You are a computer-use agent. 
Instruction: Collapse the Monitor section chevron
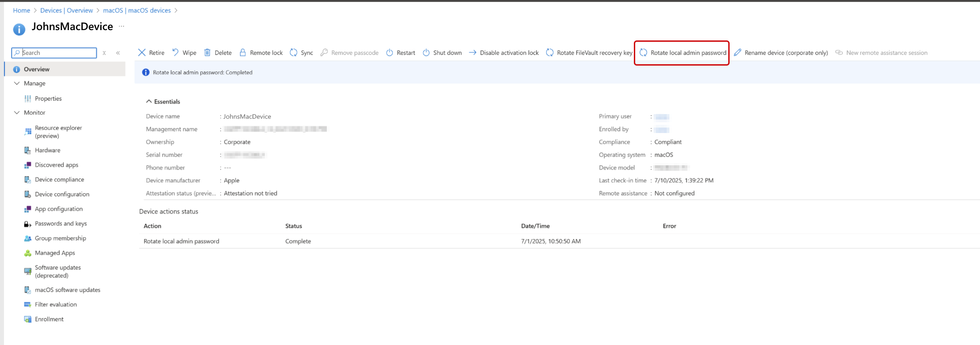(17, 112)
